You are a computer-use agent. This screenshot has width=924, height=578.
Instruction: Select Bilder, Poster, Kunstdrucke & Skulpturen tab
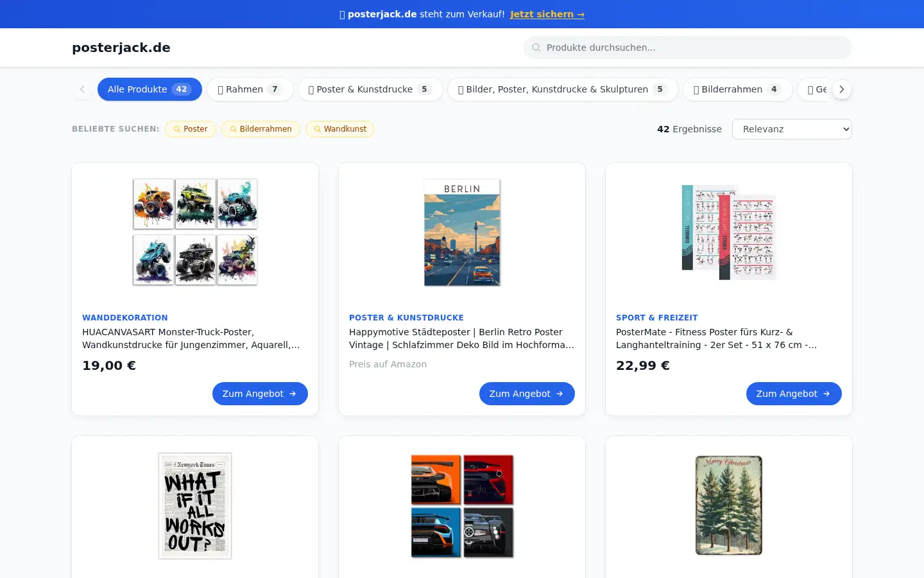click(563, 89)
